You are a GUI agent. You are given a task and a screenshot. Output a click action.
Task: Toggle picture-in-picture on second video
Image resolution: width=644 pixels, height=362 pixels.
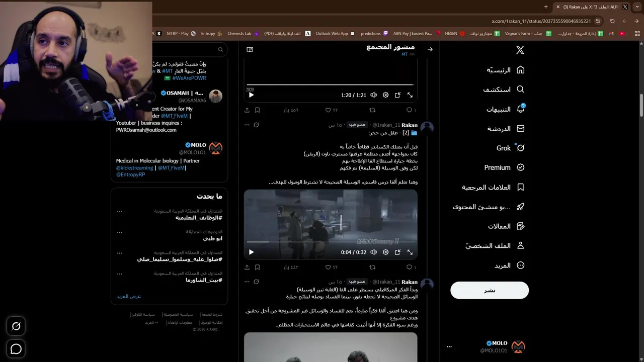[x=397, y=252]
